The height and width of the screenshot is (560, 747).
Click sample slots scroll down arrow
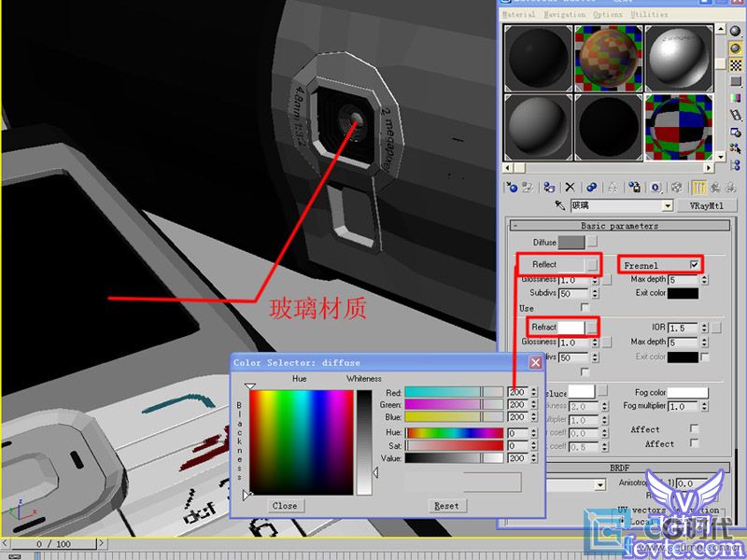click(x=720, y=156)
